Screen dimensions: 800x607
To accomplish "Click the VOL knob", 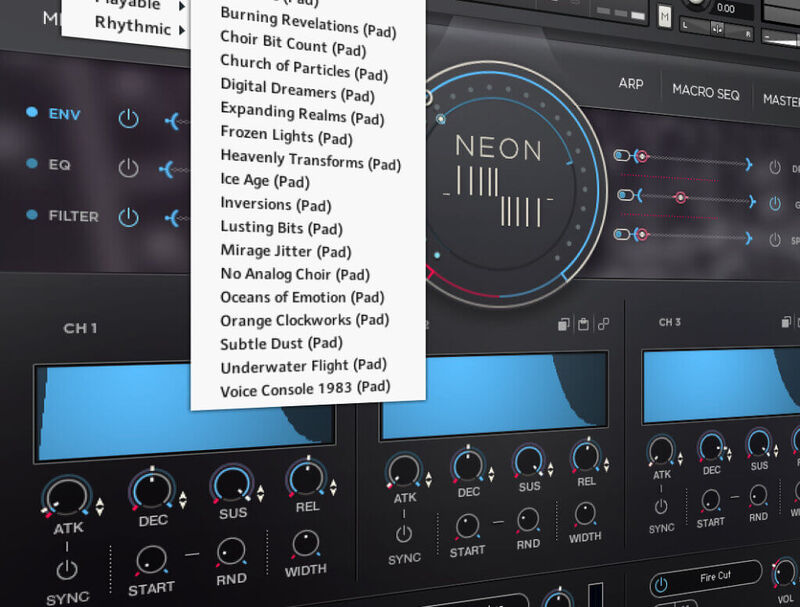I will [784, 572].
